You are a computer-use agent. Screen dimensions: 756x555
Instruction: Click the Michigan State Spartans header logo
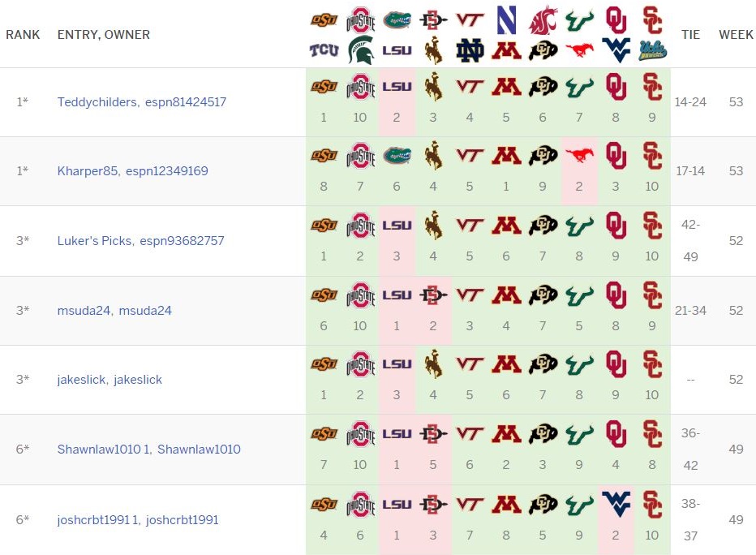pyautogui.click(x=361, y=49)
